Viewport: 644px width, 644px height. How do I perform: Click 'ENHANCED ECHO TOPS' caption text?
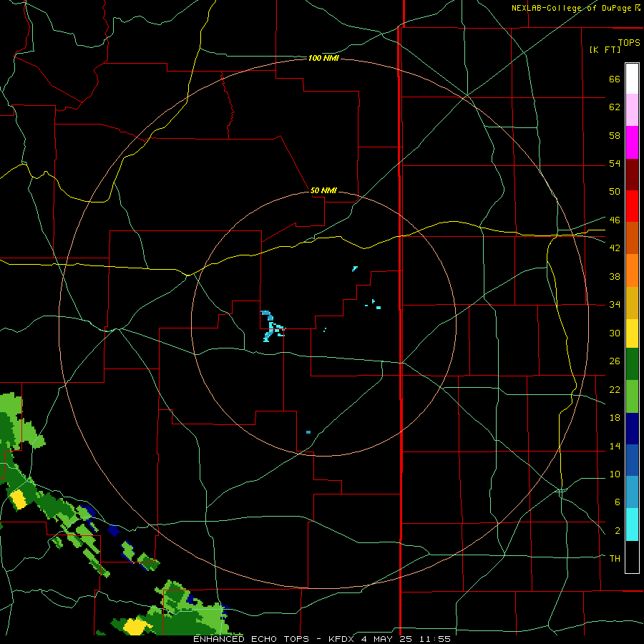click(x=251, y=639)
